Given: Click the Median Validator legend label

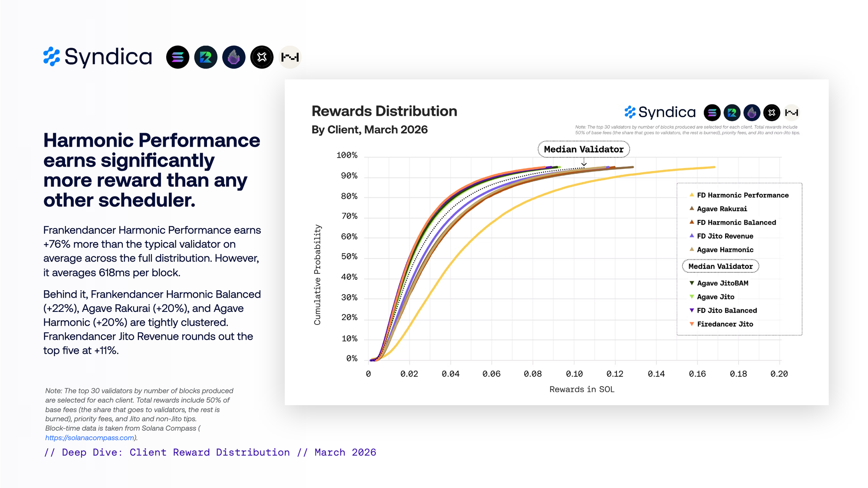Looking at the screenshot, I should click(x=720, y=266).
